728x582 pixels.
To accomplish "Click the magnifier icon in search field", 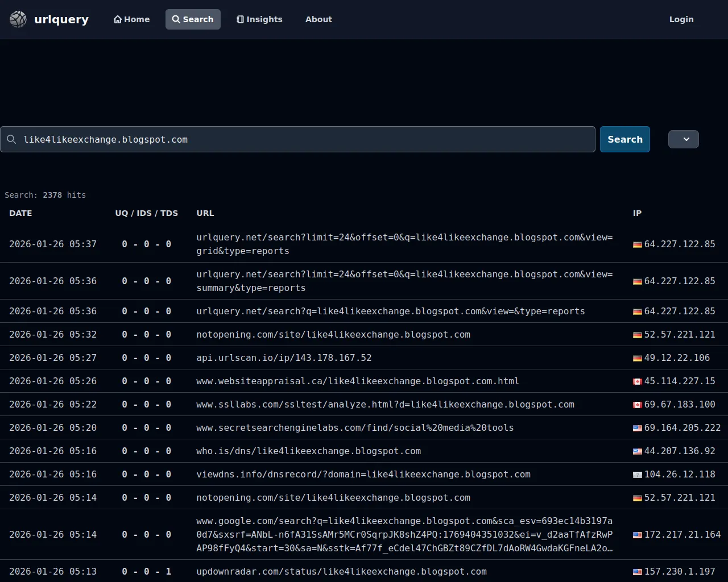I will click(x=11, y=139).
